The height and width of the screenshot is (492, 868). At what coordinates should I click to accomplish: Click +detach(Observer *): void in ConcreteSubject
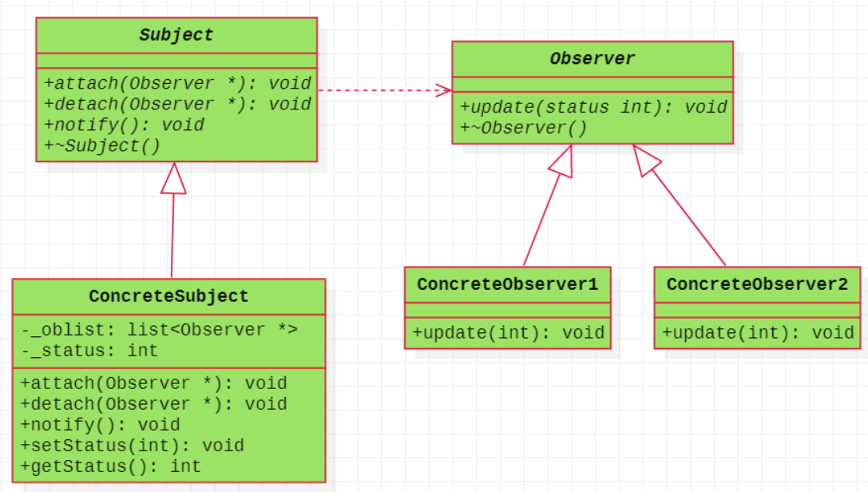[154, 404]
